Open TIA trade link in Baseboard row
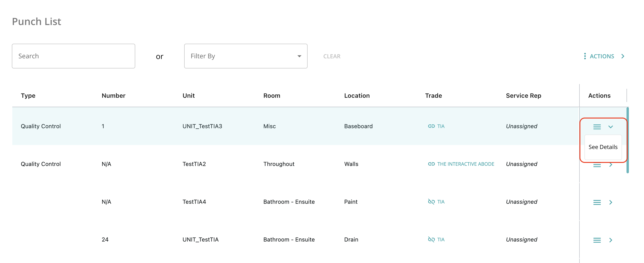Image resolution: width=644 pixels, height=263 pixels. pyautogui.click(x=440, y=126)
